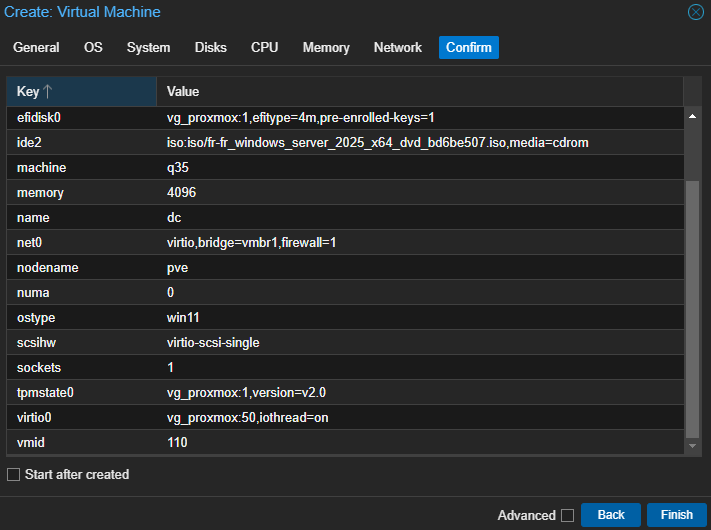Close the Create Virtual Machine dialog
Screen dimensions: 711x530
click(x=696, y=12)
